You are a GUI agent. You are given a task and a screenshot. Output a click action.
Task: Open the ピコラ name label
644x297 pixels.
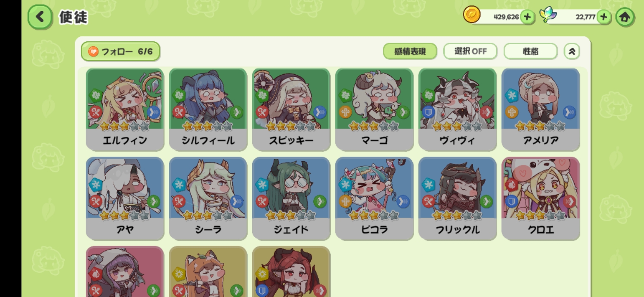coord(374,229)
